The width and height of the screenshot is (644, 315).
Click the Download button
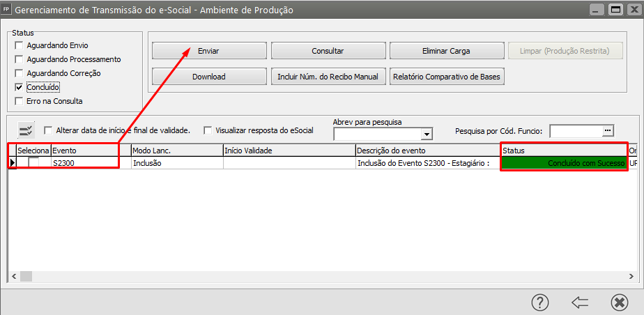tap(209, 77)
